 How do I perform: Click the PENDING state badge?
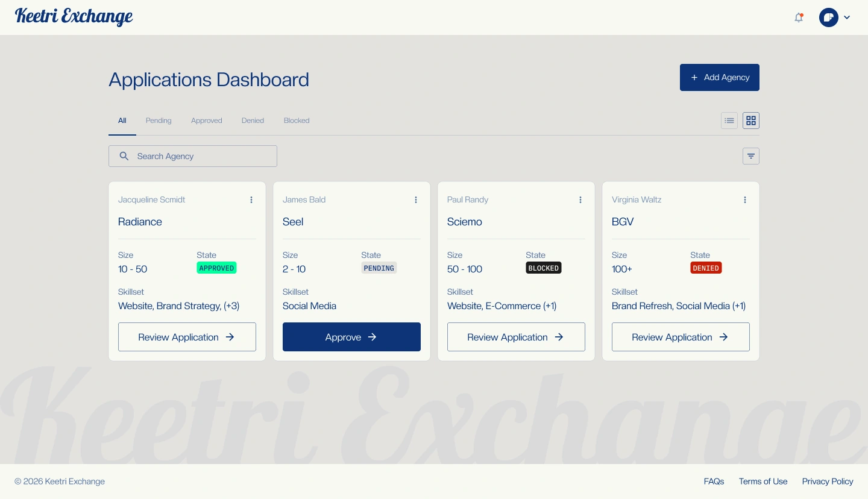(379, 268)
